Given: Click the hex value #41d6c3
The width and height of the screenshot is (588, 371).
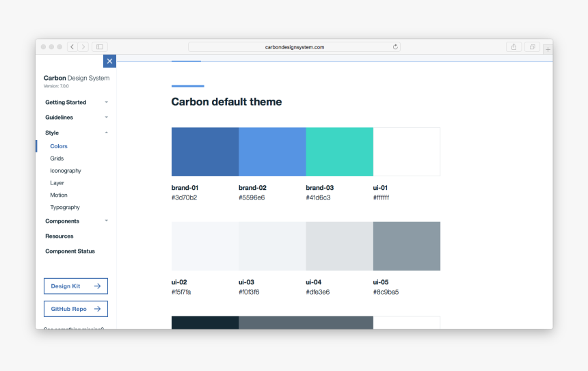Looking at the screenshot, I should pyautogui.click(x=318, y=197).
